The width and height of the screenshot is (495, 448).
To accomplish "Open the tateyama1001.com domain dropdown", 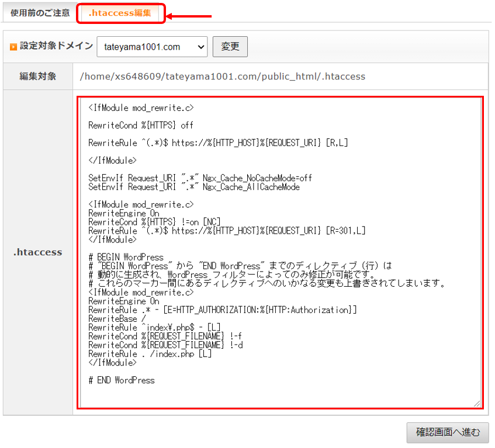I will click(152, 47).
